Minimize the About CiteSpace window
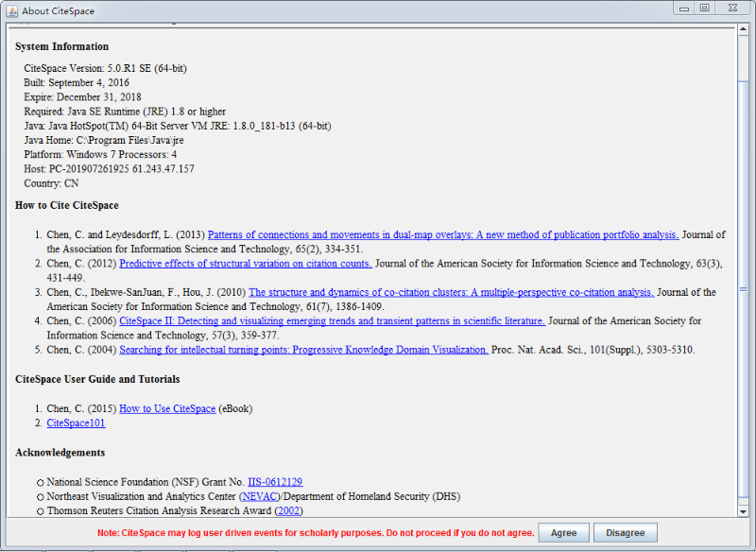756x552 pixels. 683,9
